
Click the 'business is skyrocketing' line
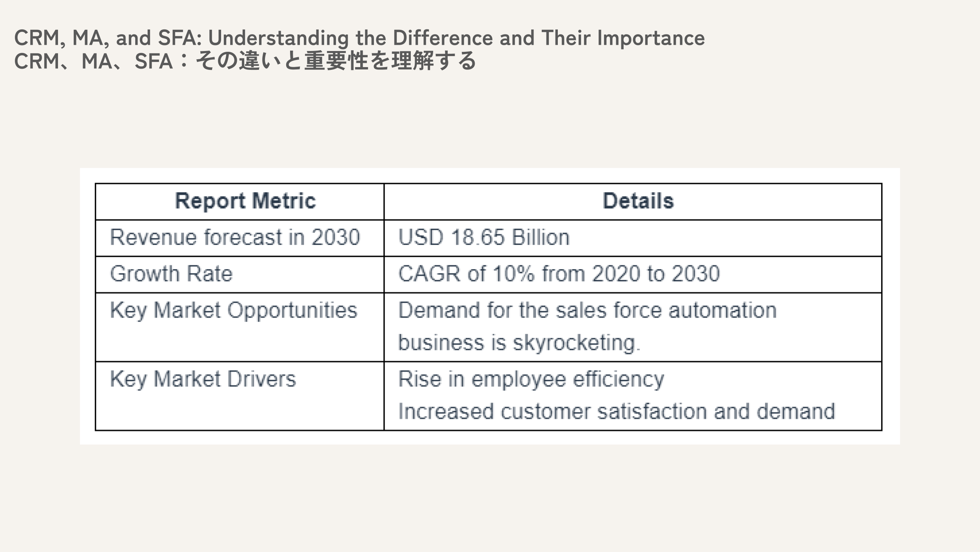coord(519,343)
